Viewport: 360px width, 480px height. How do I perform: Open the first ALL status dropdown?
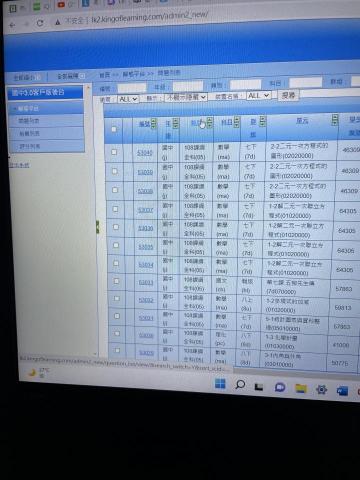click(x=128, y=99)
